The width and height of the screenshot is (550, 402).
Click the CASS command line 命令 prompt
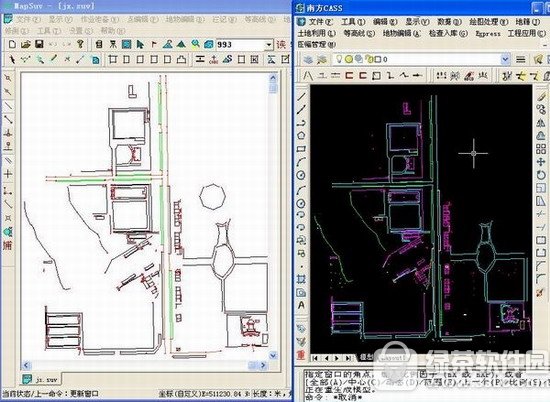pyautogui.click(x=333, y=398)
